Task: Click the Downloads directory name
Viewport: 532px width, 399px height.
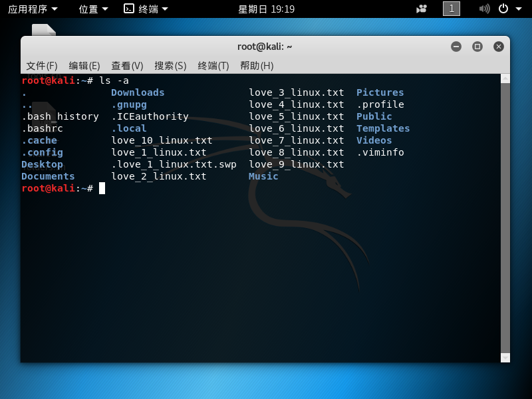Action: tap(138, 92)
